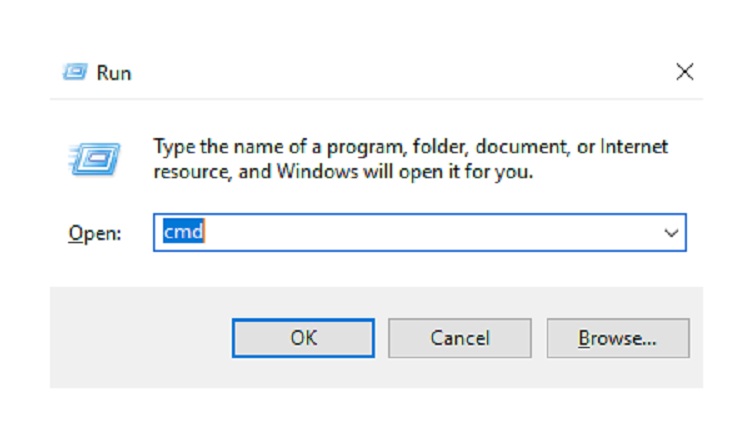Click blank white area below the Run icon
The image size is (755, 435).
coord(95,200)
